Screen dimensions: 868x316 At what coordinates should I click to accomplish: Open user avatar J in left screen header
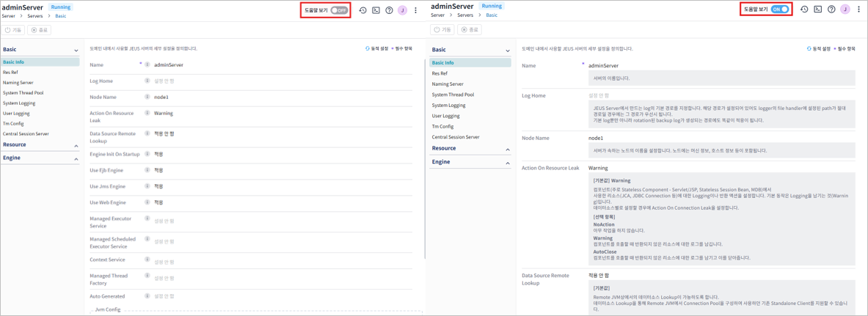[402, 10]
